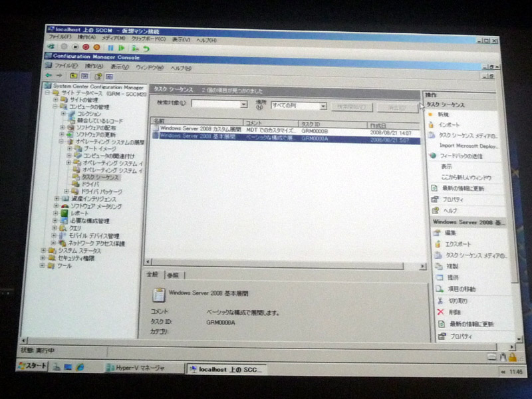Click 新規 in the actions pane
532x399 pixels.
(443, 114)
